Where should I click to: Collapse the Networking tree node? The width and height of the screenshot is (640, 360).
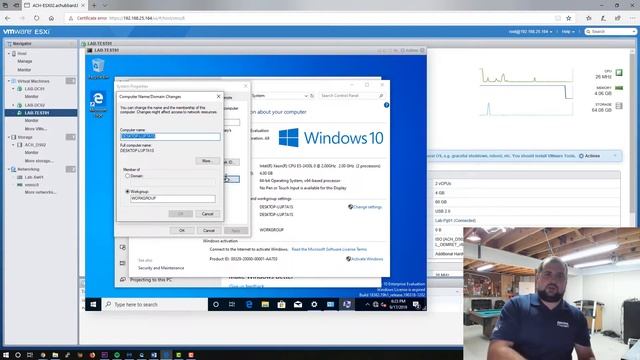[9, 169]
